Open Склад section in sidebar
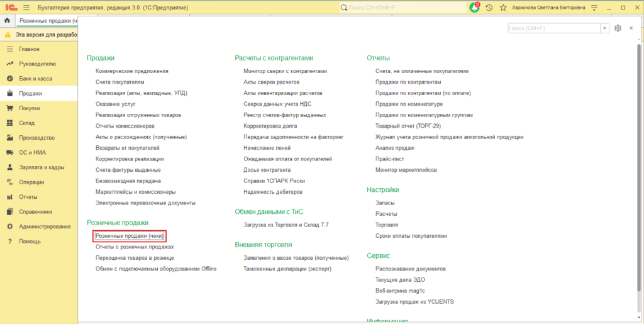Screen dimensions: 644x324 point(26,123)
